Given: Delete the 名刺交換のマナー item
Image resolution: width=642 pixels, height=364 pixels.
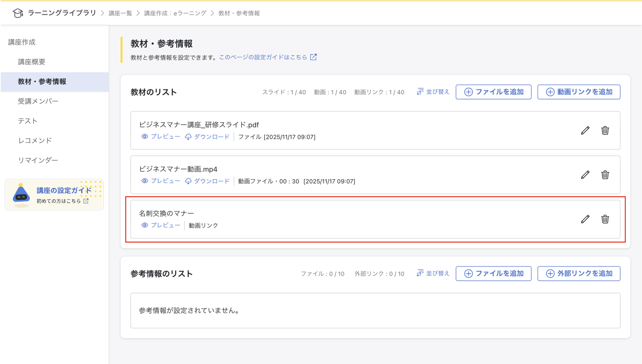Looking at the screenshot, I should [x=605, y=219].
